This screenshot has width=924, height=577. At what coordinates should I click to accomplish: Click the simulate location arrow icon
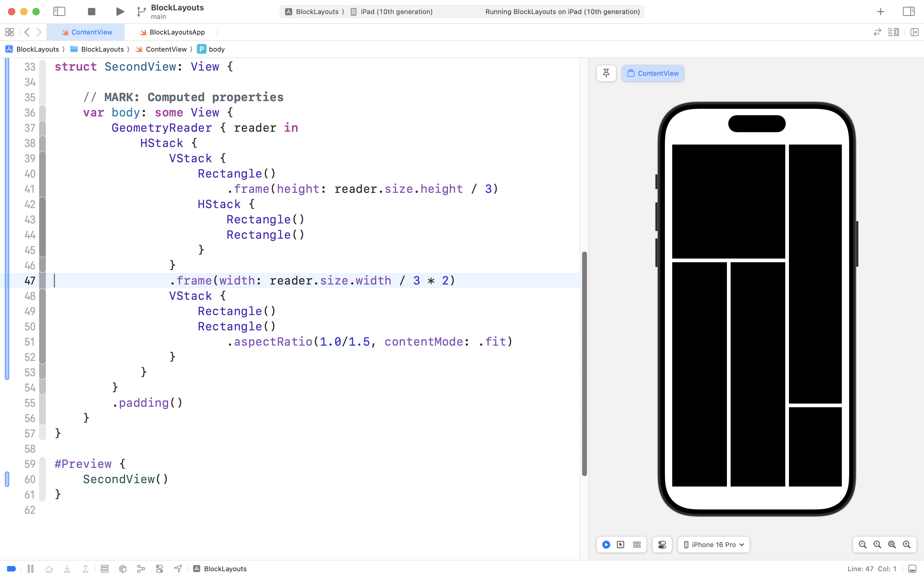[178, 569]
